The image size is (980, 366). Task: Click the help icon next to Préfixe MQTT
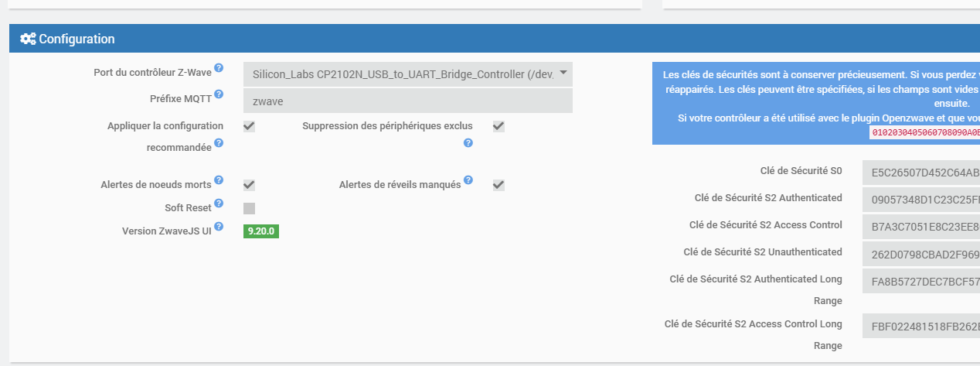point(219,94)
